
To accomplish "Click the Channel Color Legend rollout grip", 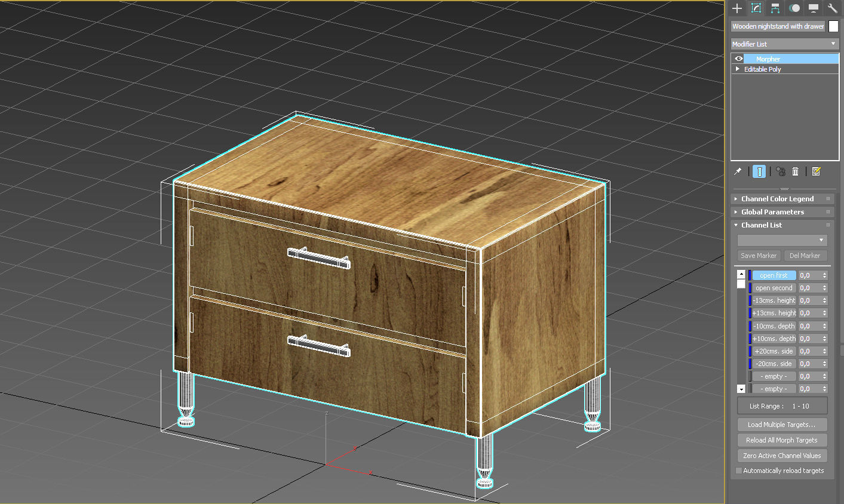I will click(x=828, y=199).
